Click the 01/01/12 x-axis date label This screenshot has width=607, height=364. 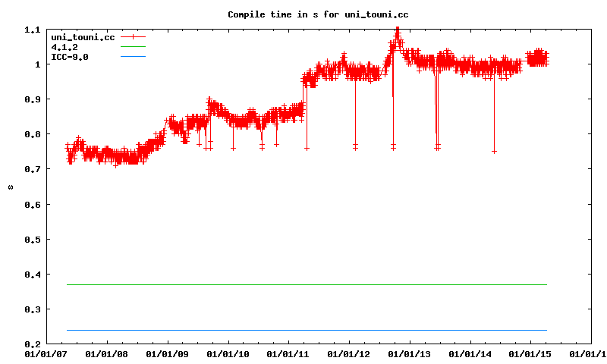tap(348, 353)
